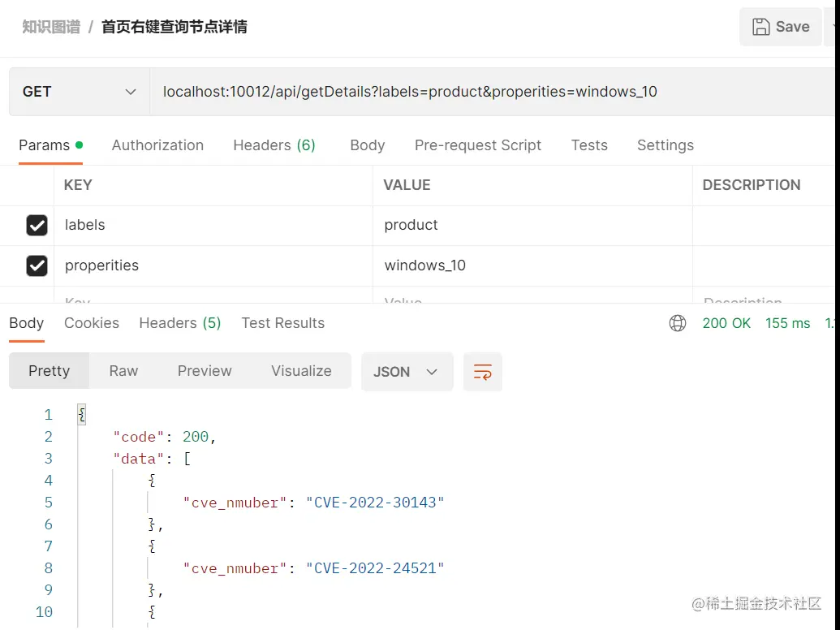This screenshot has height=630, width=840.
Task: Click the properities key cell
Action: pyautogui.click(x=213, y=265)
